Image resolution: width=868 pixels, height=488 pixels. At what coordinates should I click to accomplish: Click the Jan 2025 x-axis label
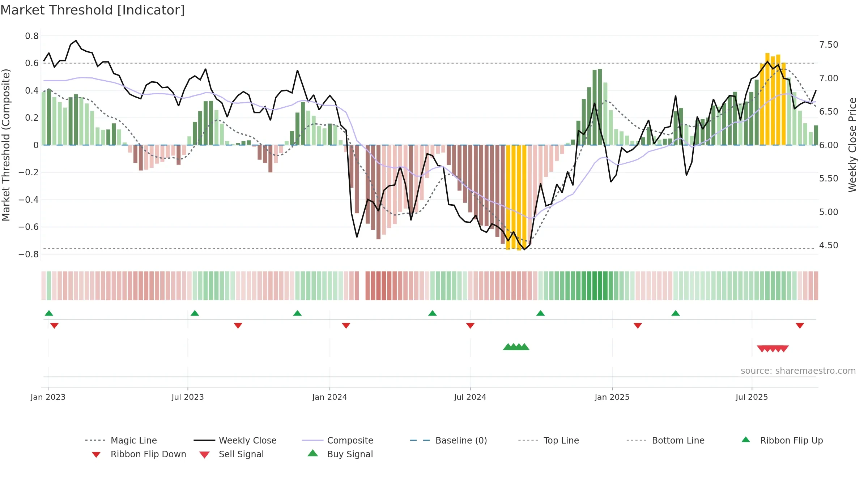click(x=612, y=397)
